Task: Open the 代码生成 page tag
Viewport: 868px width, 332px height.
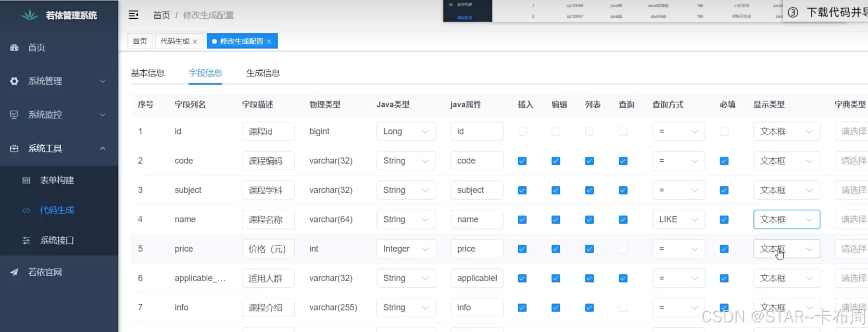Action: (x=179, y=41)
